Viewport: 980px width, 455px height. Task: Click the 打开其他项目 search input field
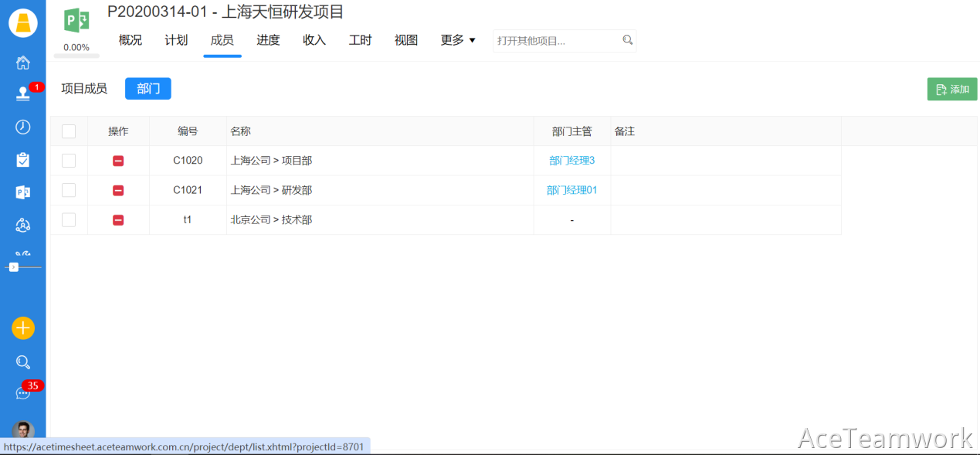point(556,40)
